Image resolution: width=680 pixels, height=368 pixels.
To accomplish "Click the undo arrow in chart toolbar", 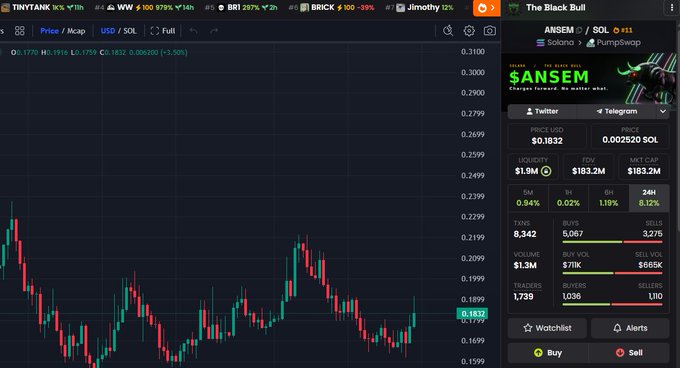I will [x=193, y=31].
